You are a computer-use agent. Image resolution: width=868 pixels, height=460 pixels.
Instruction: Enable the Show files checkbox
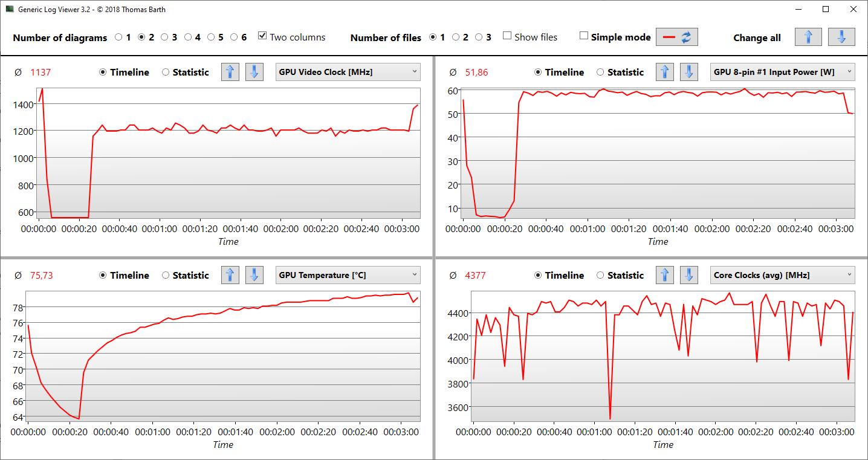pos(507,36)
